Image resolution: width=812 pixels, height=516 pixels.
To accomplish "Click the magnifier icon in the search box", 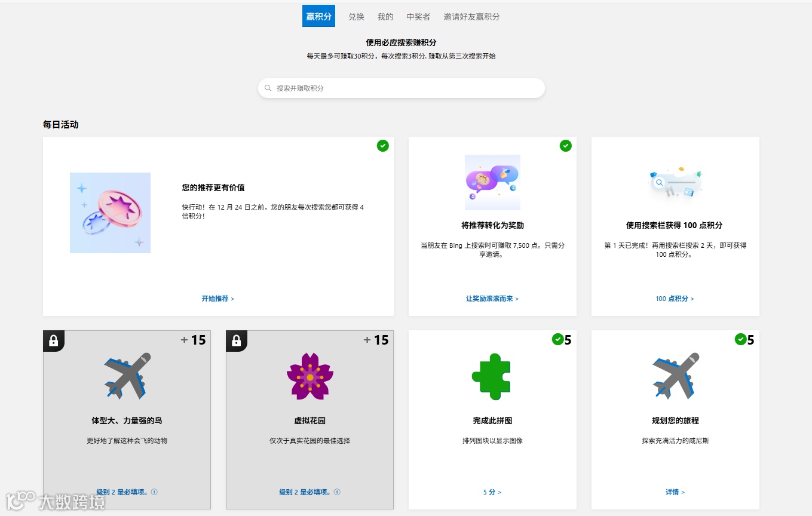I will pyautogui.click(x=268, y=88).
